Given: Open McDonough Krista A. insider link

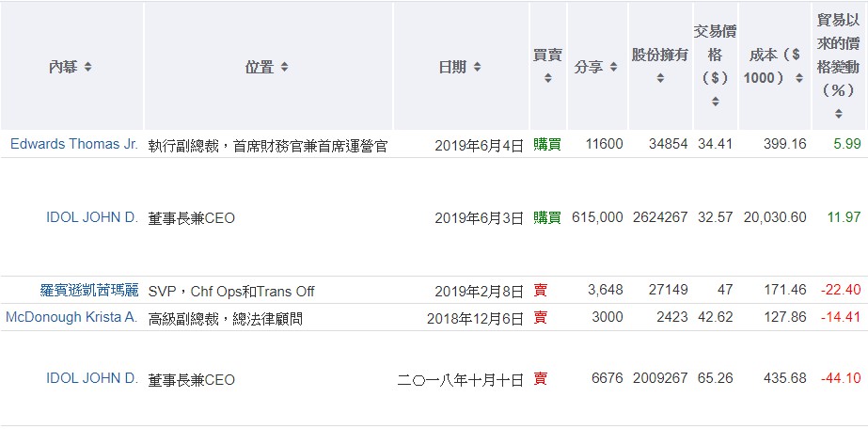Looking at the screenshot, I should (71, 317).
